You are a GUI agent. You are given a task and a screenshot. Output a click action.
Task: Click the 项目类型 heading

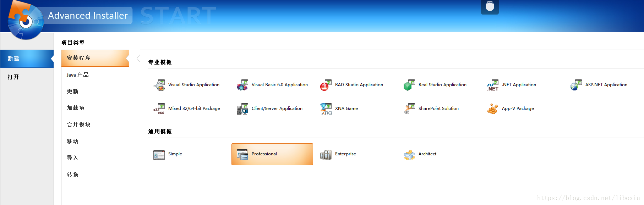(73, 43)
